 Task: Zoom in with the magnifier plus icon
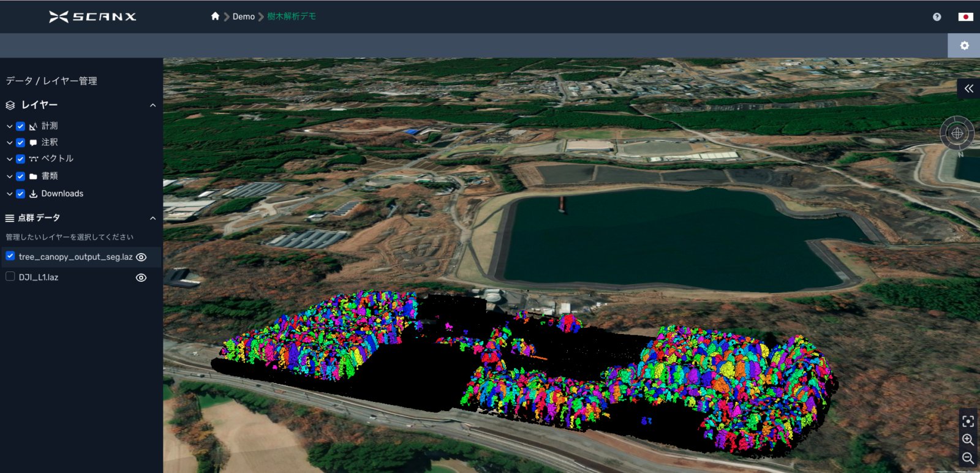pyautogui.click(x=968, y=440)
